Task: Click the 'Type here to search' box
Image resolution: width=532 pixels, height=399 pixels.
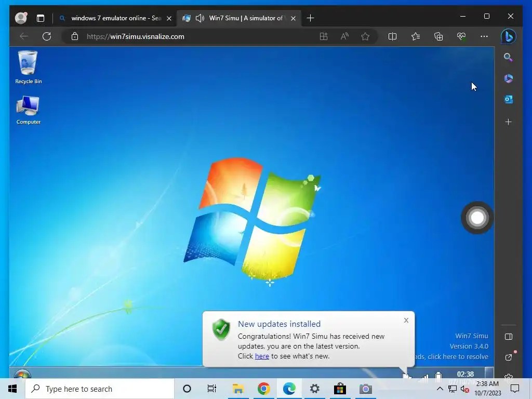Action: coord(100,389)
